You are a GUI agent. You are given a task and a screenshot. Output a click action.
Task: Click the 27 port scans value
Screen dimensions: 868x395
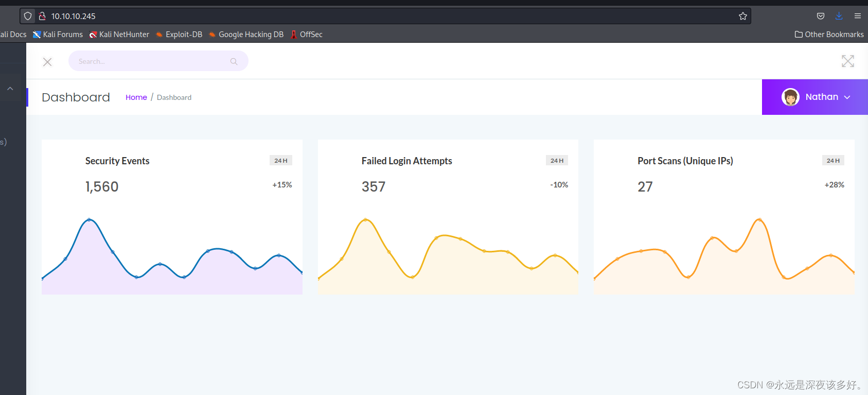pyautogui.click(x=645, y=186)
